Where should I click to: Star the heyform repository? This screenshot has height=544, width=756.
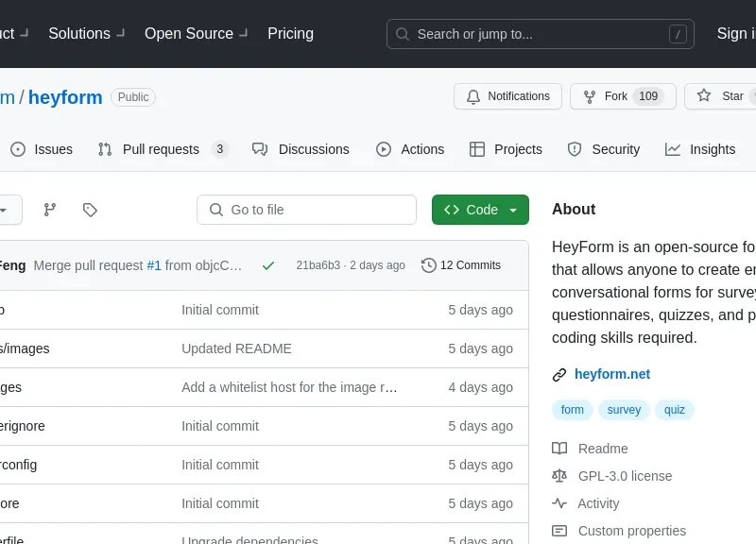[720, 96]
